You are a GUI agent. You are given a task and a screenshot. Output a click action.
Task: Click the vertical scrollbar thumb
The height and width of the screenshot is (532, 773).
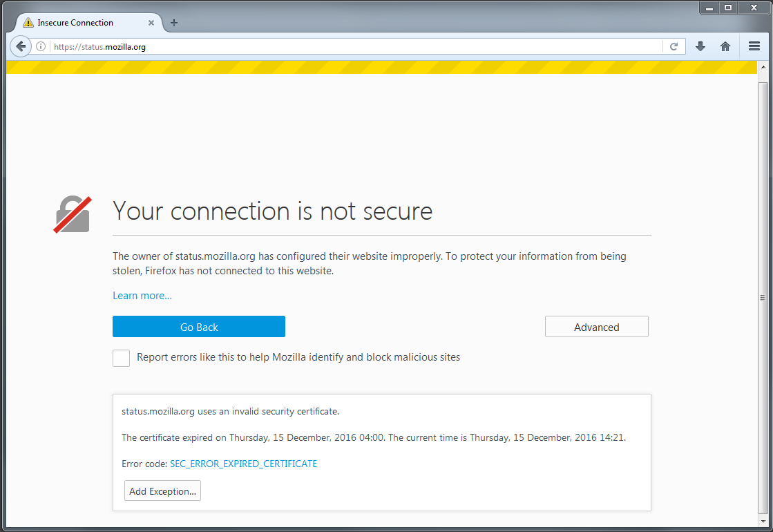[x=763, y=298]
